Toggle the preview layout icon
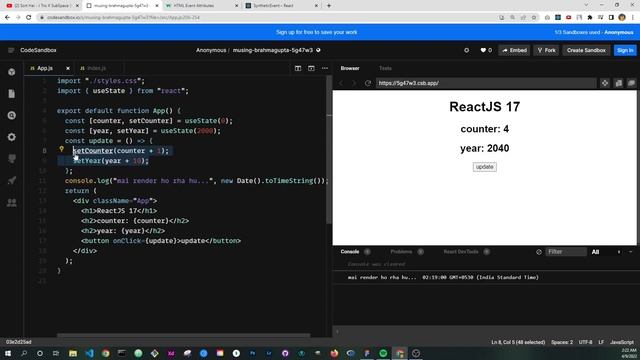 [x=311, y=68]
